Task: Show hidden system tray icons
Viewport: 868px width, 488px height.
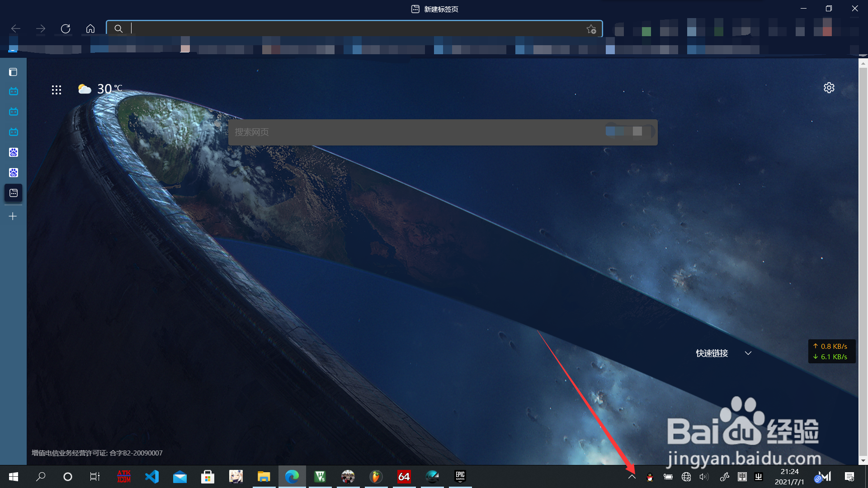Action: [632, 477]
